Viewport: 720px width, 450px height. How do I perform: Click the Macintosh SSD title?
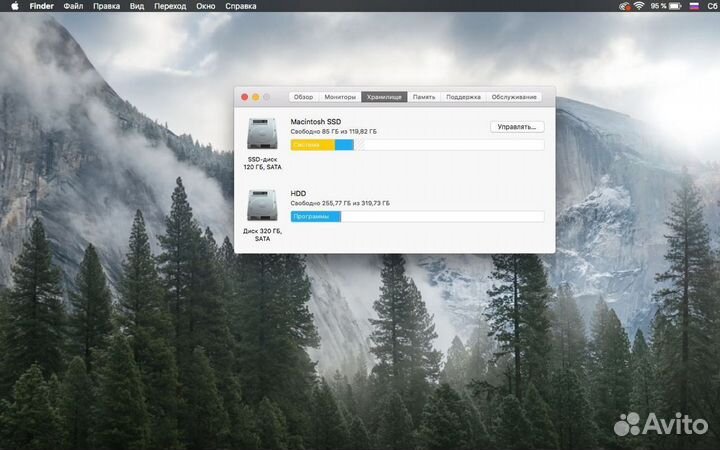click(316, 122)
